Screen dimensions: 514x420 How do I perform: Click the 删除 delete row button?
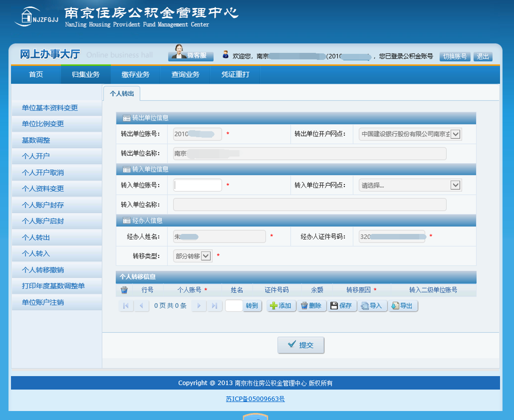click(x=311, y=306)
